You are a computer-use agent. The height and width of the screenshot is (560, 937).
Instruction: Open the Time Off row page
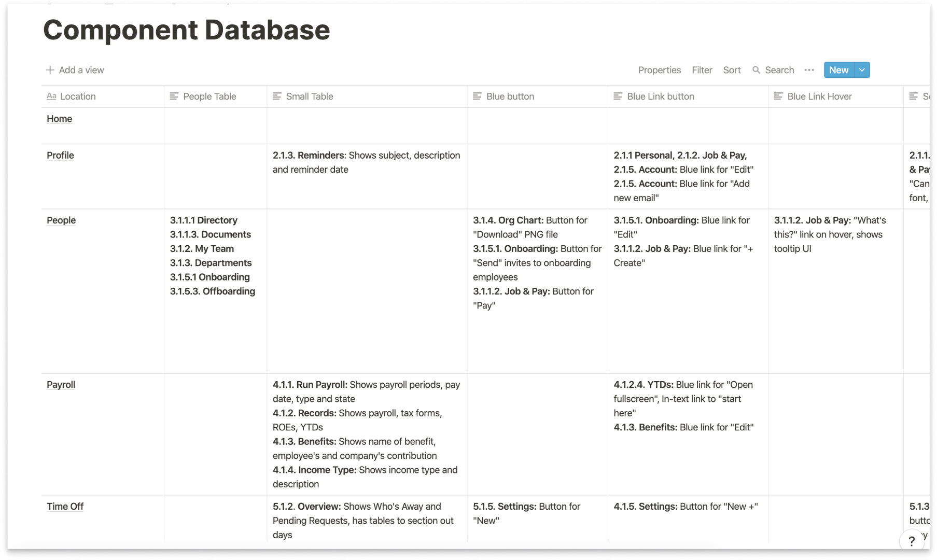(x=65, y=507)
